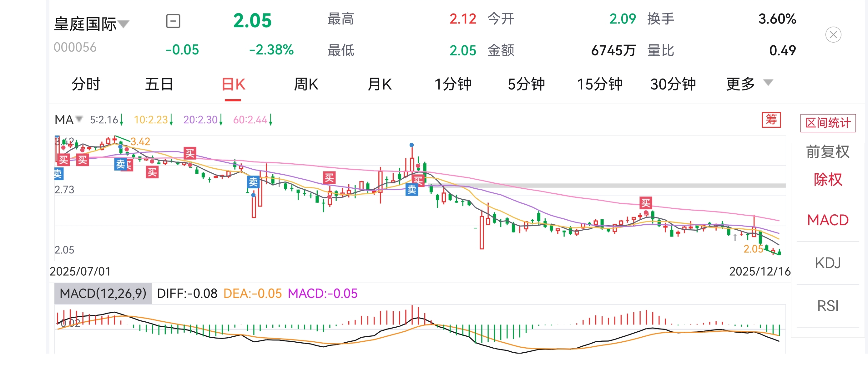Screen dimensions: 868x383
Task: Click the minus remove-from-watchlist icon
Action: [x=173, y=21]
